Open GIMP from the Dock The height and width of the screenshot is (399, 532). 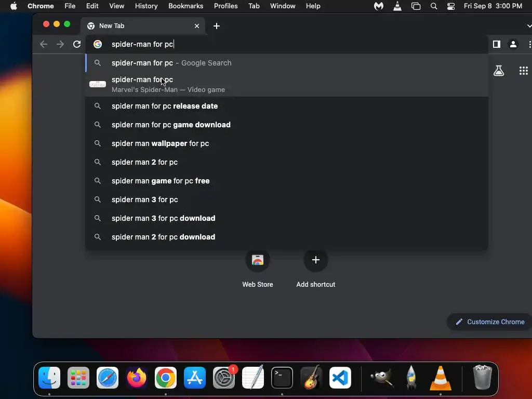382,377
